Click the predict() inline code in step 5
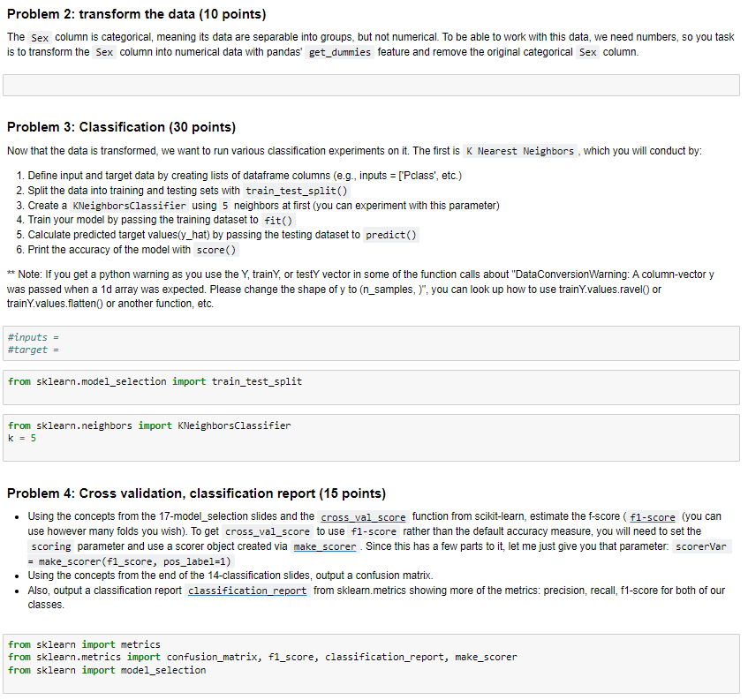Image resolution: width=748 pixels, height=700 pixels. coord(390,235)
